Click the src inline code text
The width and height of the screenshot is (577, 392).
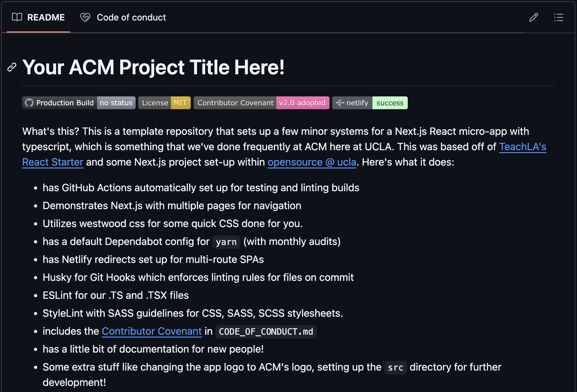pos(396,367)
